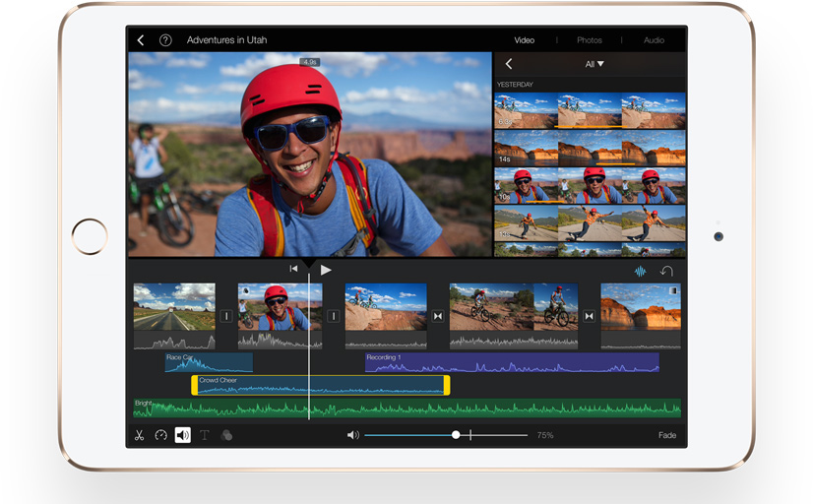Viewport: 813px width, 504px height.
Task: Switch to the Video tab
Action: [525, 40]
